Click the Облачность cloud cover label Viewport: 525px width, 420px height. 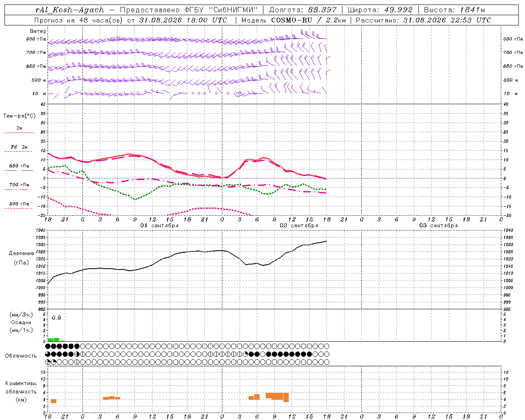pyautogui.click(x=21, y=356)
